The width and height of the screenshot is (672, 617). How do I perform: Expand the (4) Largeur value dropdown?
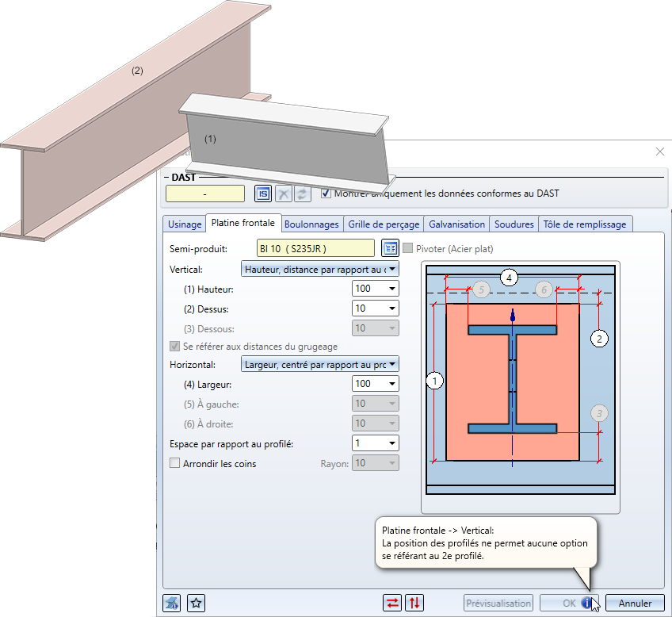[x=391, y=384]
